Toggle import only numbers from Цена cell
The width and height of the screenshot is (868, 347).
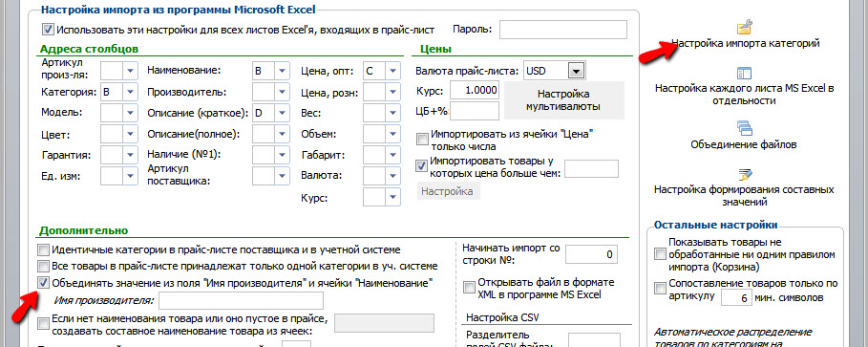pyautogui.click(x=423, y=139)
